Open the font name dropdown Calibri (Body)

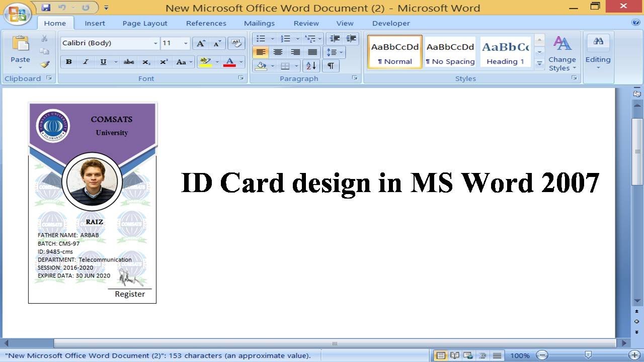tap(155, 43)
